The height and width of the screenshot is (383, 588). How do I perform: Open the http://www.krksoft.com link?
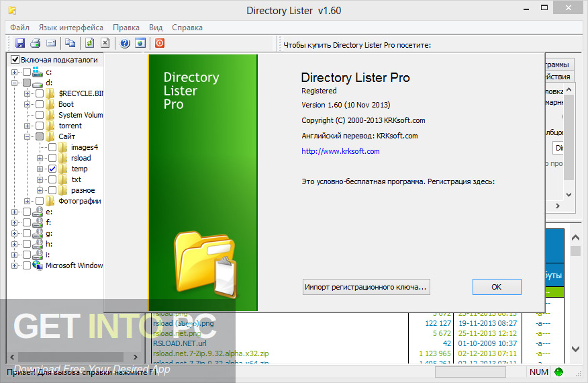(340, 151)
